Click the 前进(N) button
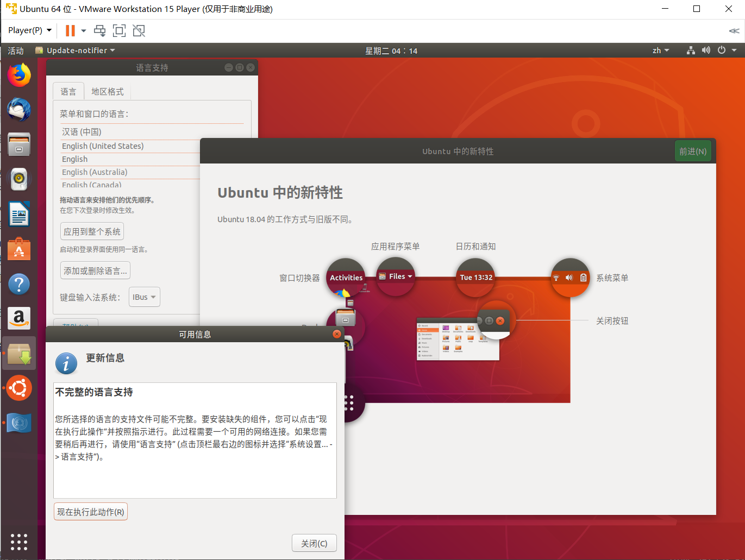Screen dimensions: 745x560 point(693,152)
